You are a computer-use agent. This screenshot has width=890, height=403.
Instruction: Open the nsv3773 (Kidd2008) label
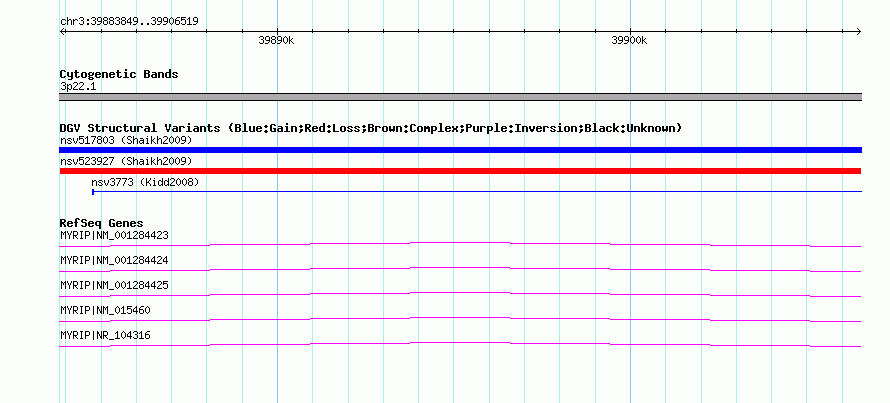[x=145, y=182]
